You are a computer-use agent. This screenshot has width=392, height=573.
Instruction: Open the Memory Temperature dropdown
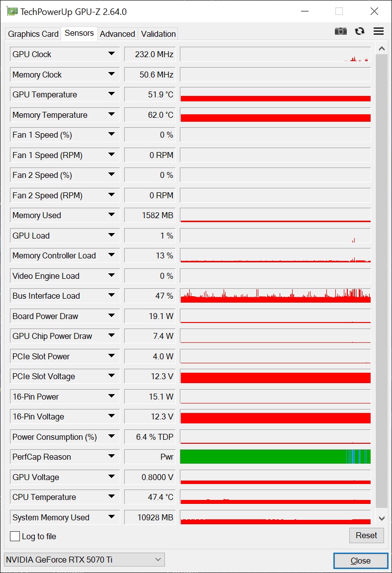coord(111,114)
